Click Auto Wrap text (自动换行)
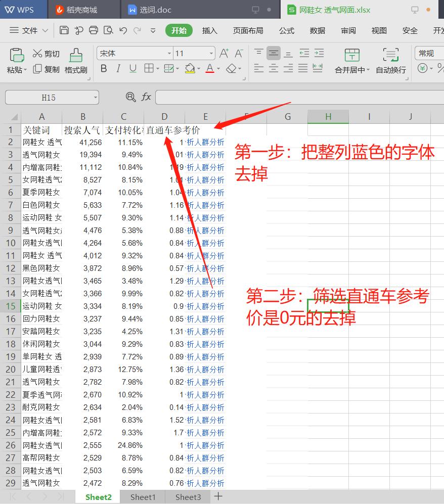This screenshot has height=504, width=444. pyautogui.click(x=391, y=61)
